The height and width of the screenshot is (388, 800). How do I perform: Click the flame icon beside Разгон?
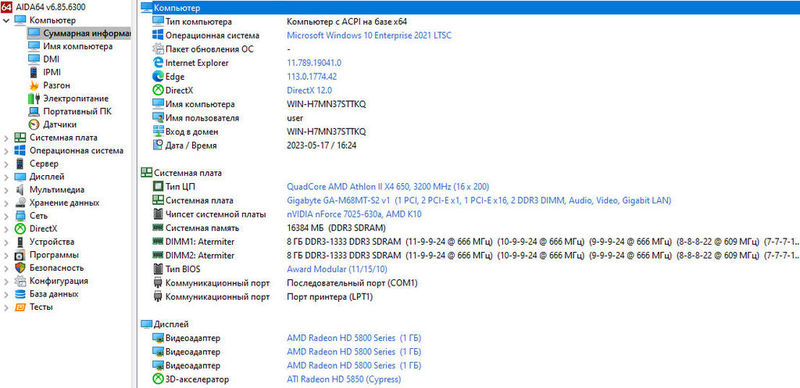pyautogui.click(x=34, y=85)
